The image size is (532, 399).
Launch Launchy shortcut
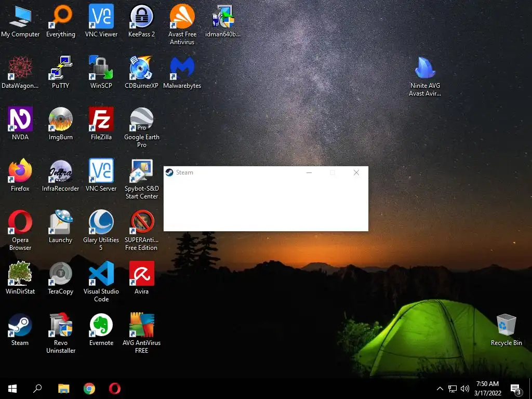pos(61,227)
